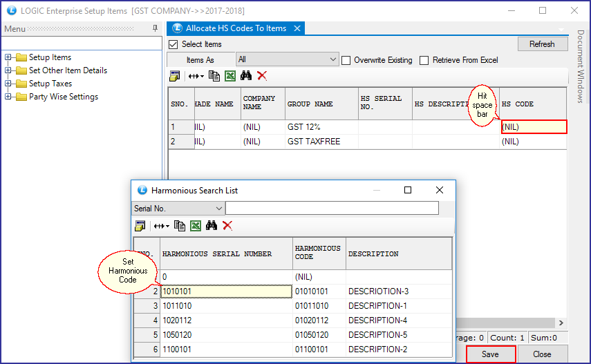The height and width of the screenshot is (364, 591).
Task: Enable Overwrite Existing checkbox
Action: click(346, 61)
